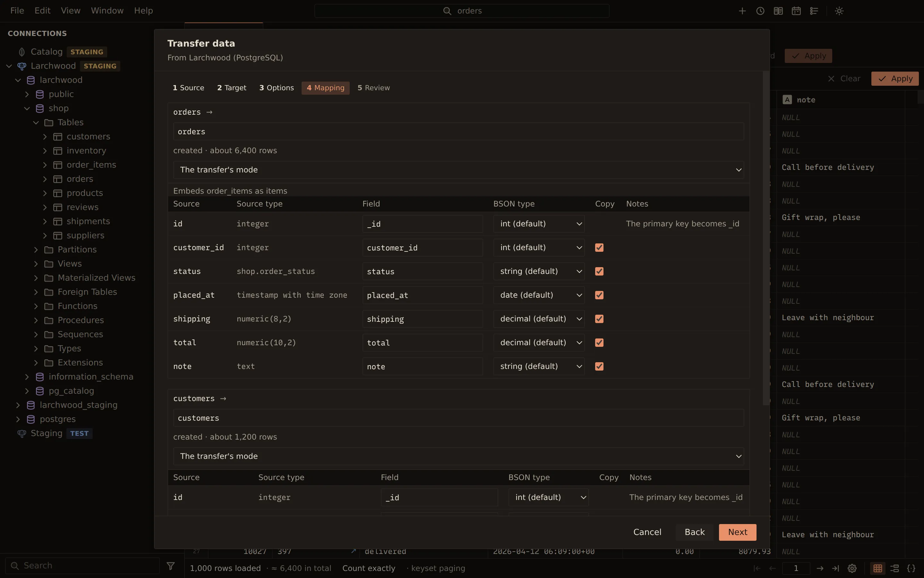This screenshot has width=924, height=578.
Task: Click the top search box showing orders
Action: point(462,11)
